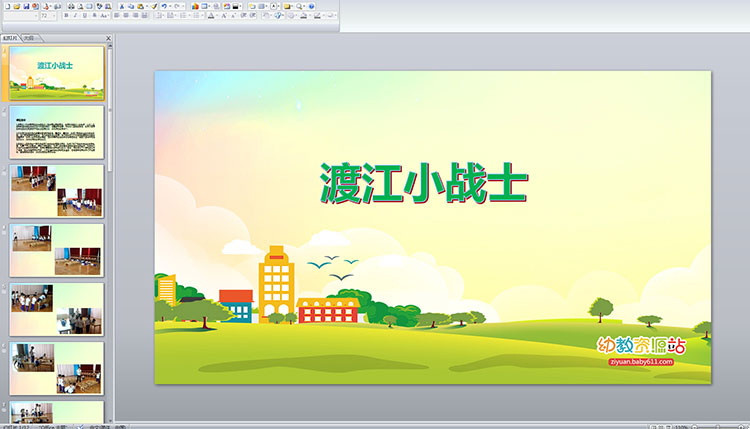
Task: Open the font name dropdown
Action: (x=36, y=15)
